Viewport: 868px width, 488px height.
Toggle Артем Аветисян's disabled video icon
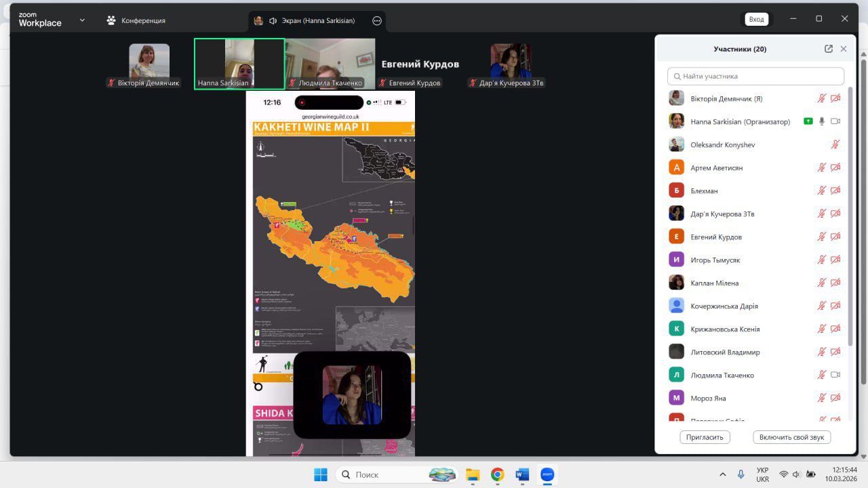(x=835, y=167)
